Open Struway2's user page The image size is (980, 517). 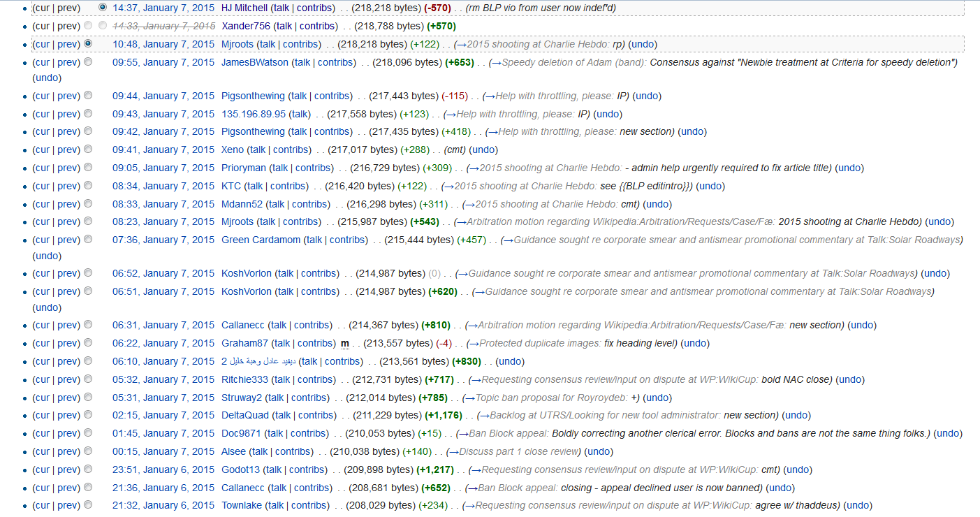pyautogui.click(x=242, y=398)
